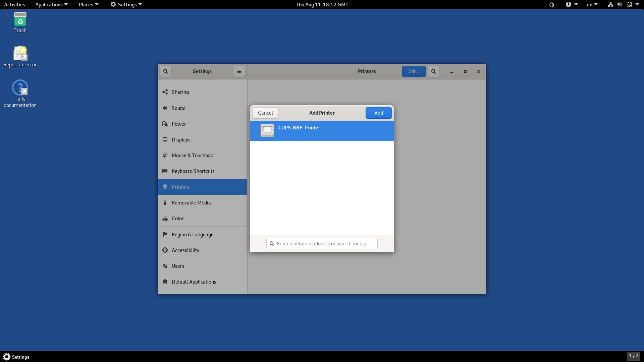Toggle the network status icon in taskbar

point(609,4)
